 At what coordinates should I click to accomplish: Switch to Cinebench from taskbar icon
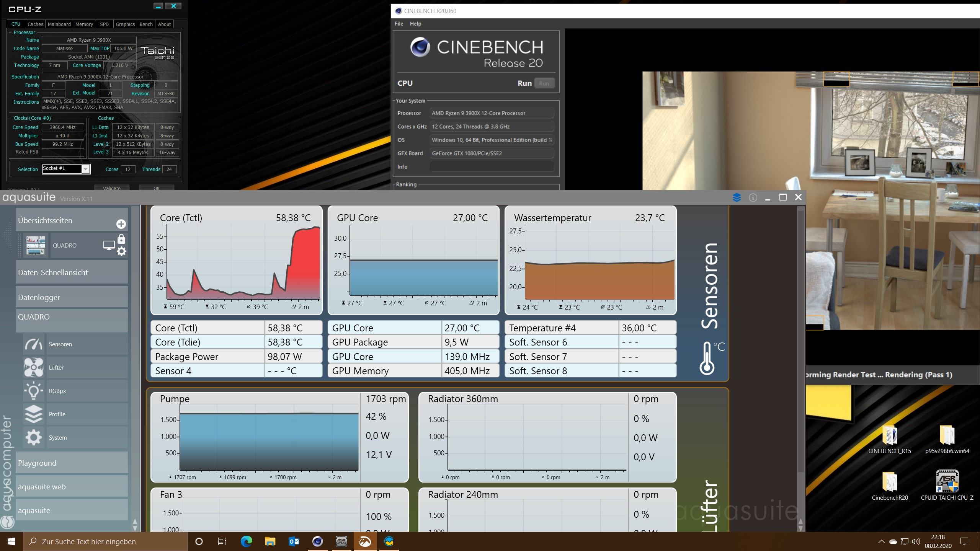[x=318, y=541]
